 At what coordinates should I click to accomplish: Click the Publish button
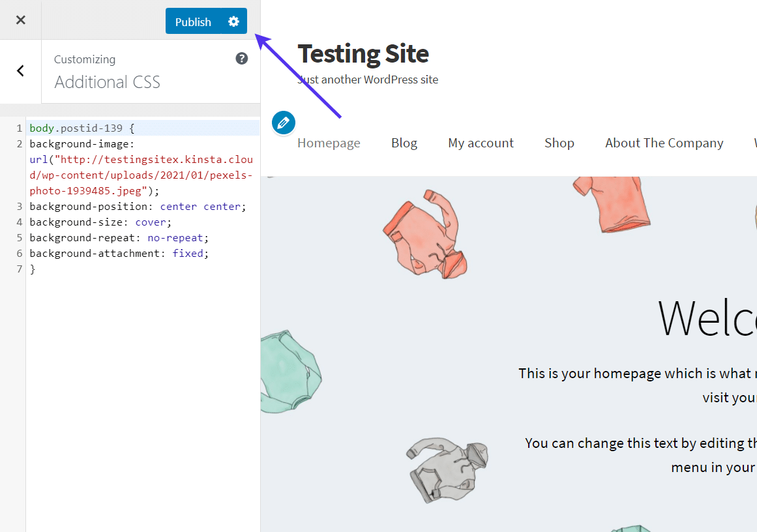pyautogui.click(x=193, y=22)
